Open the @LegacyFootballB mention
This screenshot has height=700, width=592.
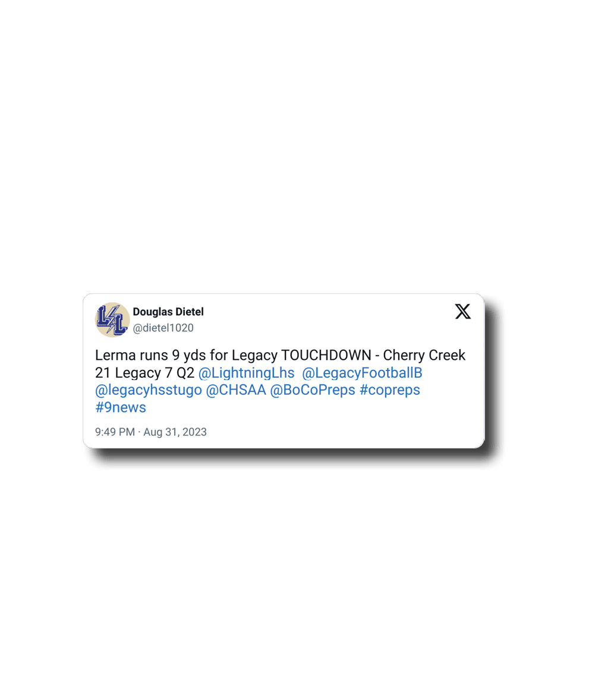tap(362, 373)
